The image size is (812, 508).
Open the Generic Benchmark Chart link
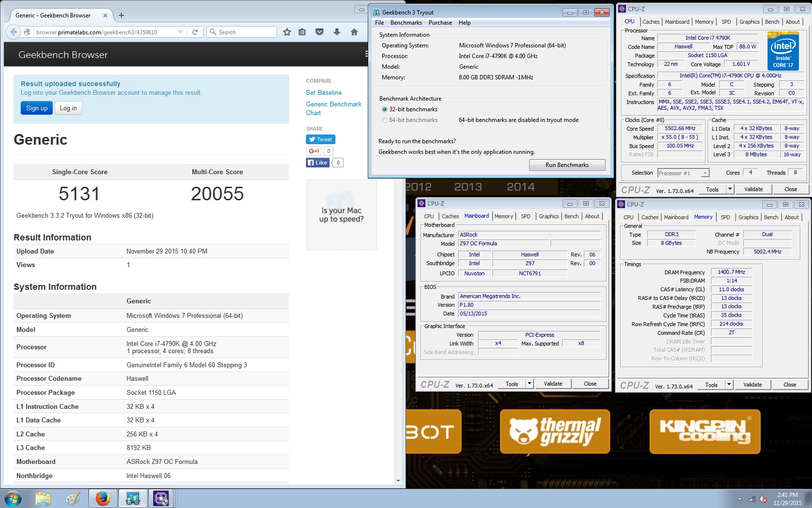point(333,108)
